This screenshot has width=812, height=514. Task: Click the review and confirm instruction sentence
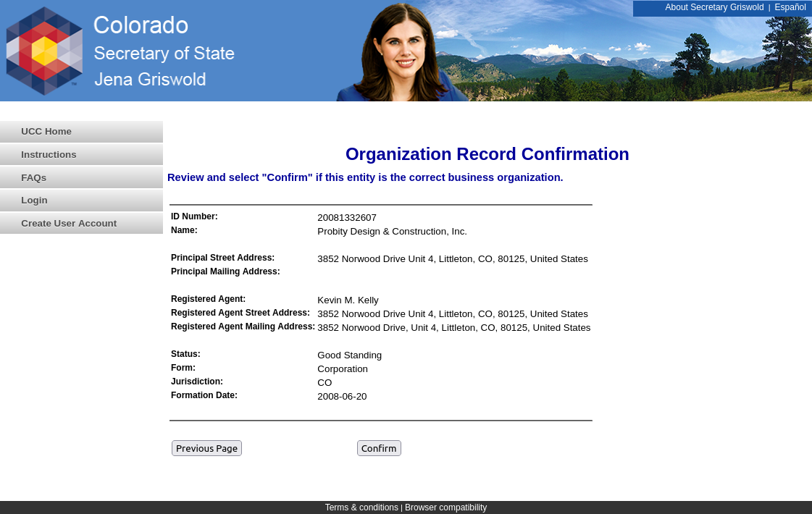pyautogui.click(x=365, y=177)
